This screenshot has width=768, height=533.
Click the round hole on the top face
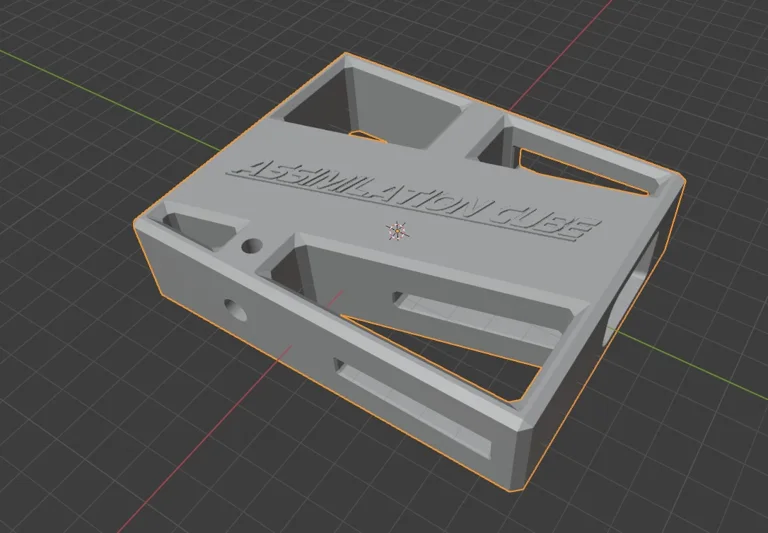tap(250, 245)
